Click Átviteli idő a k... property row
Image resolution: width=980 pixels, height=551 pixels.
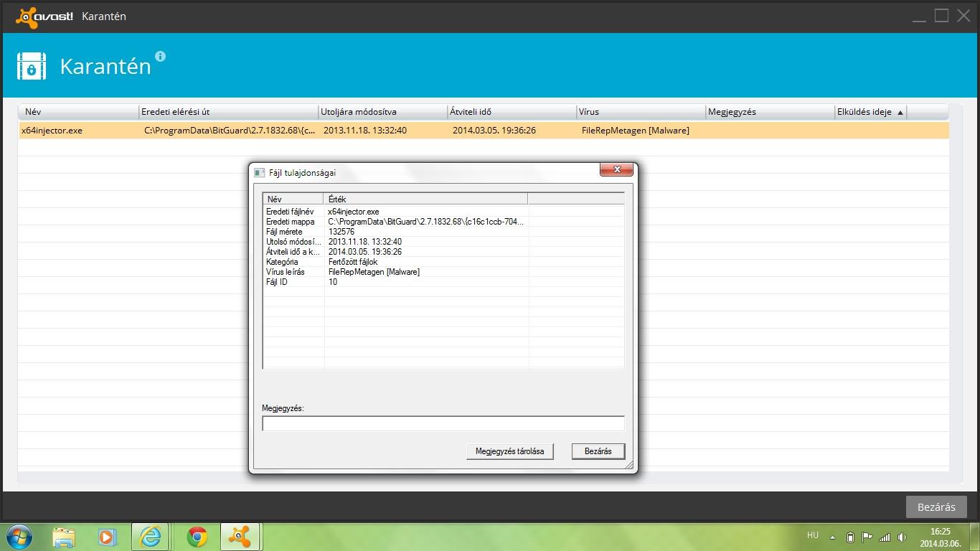443,252
